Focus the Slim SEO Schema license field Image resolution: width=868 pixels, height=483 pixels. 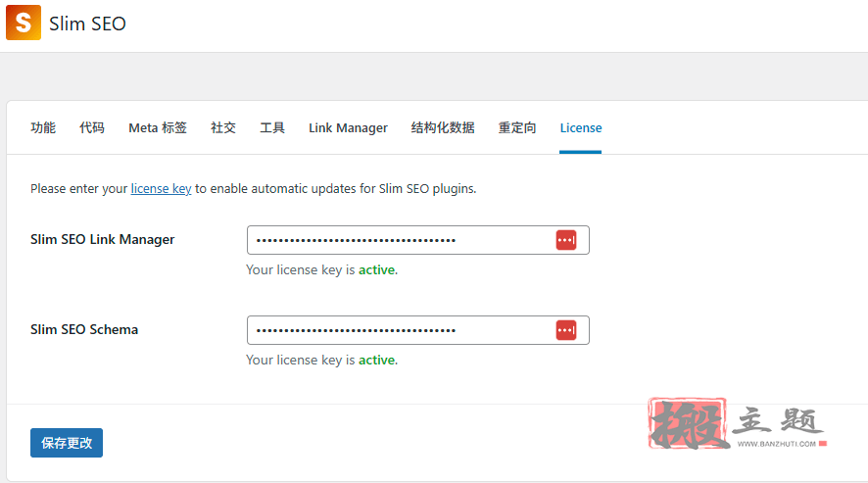click(x=418, y=330)
